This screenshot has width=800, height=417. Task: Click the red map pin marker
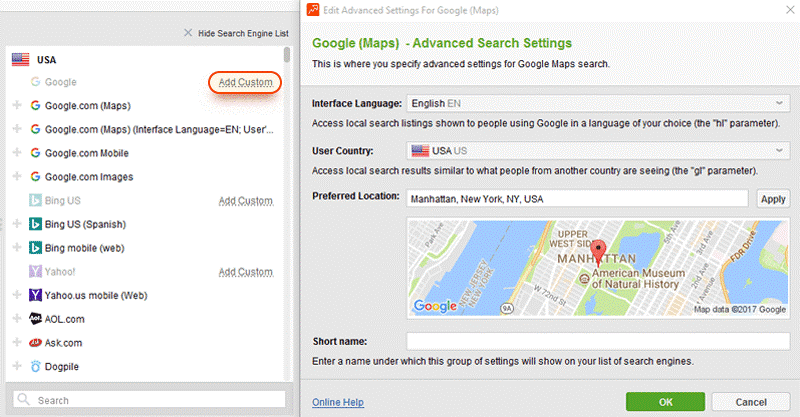click(x=600, y=251)
